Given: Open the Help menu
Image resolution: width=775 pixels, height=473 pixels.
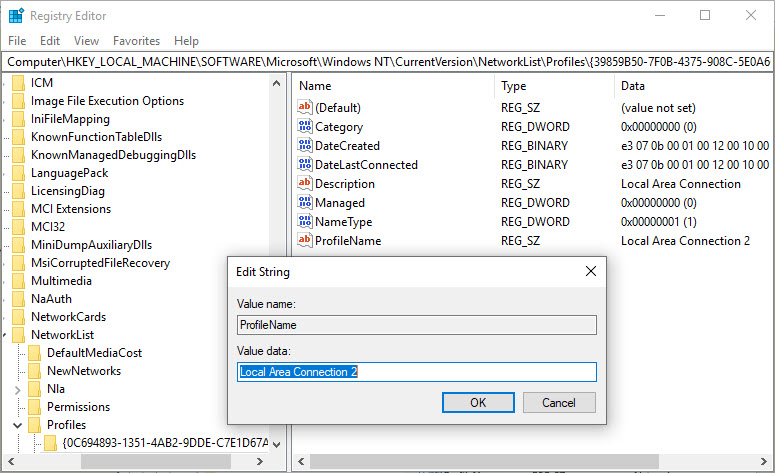Looking at the screenshot, I should [x=186, y=41].
